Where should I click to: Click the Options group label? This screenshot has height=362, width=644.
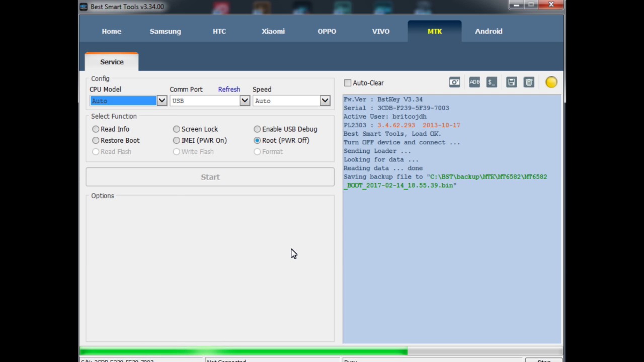tap(103, 196)
